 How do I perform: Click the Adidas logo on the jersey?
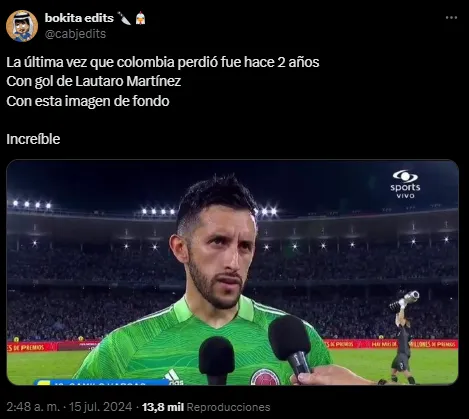coord(173,377)
